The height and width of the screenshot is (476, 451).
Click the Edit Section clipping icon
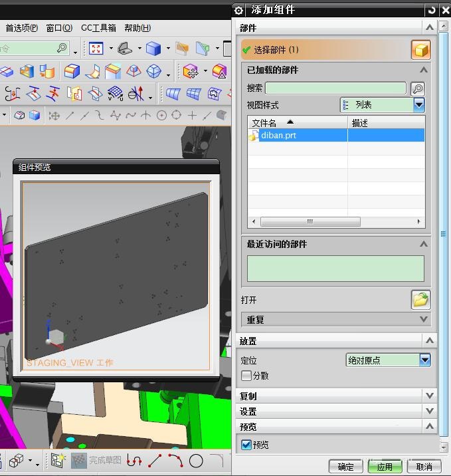pos(203,49)
